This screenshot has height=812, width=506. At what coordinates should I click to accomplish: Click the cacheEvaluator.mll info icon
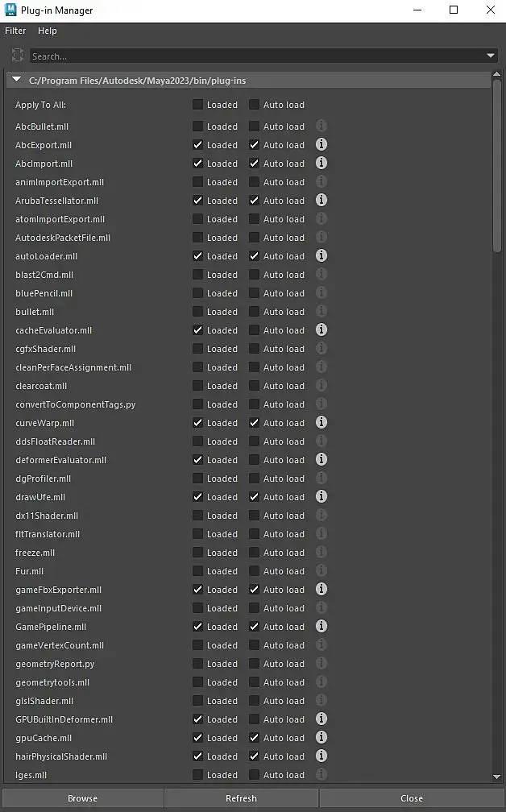click(x=321, y=330)
